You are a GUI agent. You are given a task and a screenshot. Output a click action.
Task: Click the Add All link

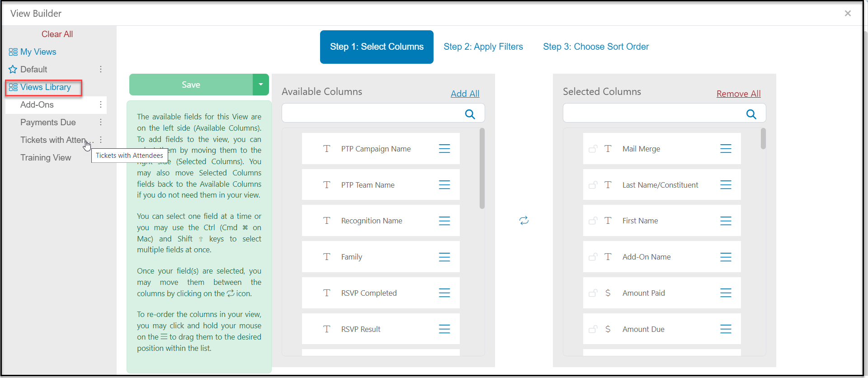tap(465, 94)
